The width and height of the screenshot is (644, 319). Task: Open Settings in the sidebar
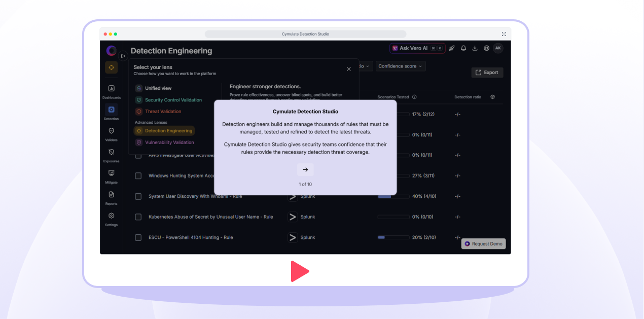click(x=112, y=219)
